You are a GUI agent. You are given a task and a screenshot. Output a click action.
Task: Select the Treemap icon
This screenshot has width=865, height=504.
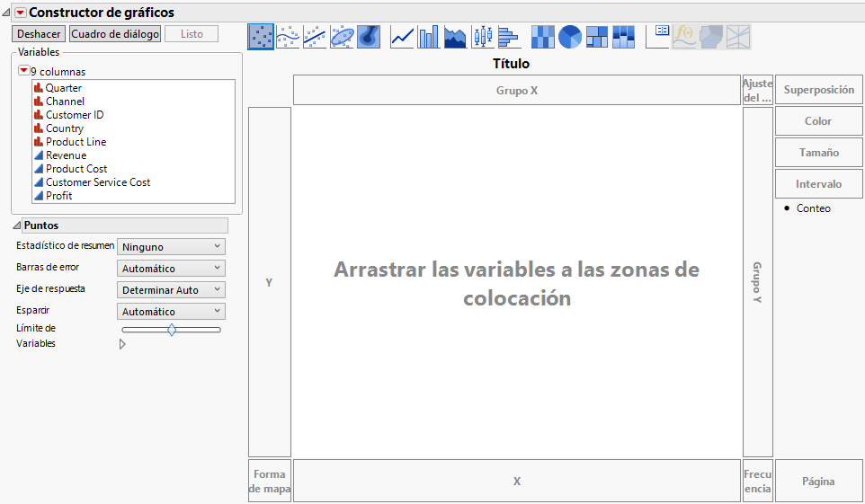(597, 36)
